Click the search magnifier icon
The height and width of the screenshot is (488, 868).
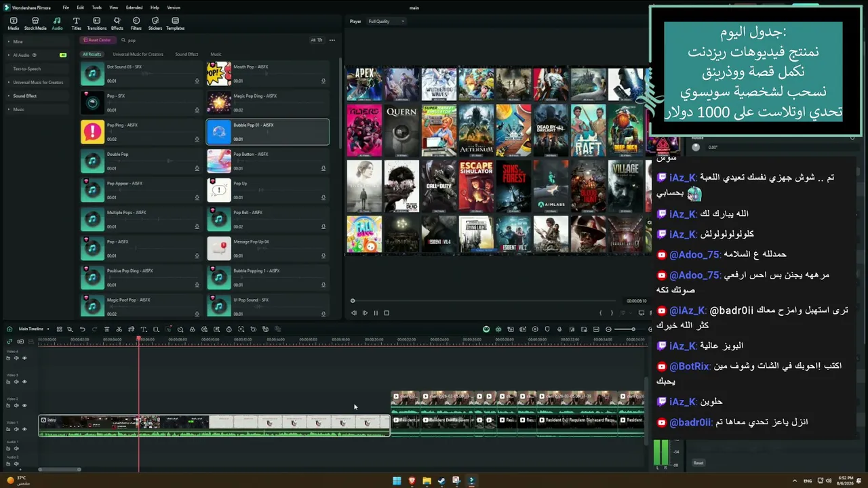123,40
